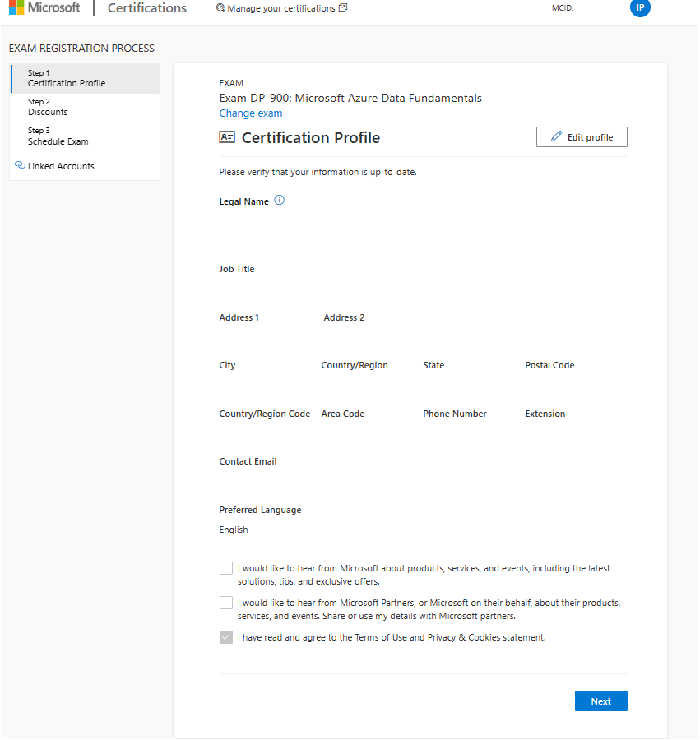This screenshot has width=700, height=740.
Task: Open Linked Accounts in sidebar
Action: 61,166
